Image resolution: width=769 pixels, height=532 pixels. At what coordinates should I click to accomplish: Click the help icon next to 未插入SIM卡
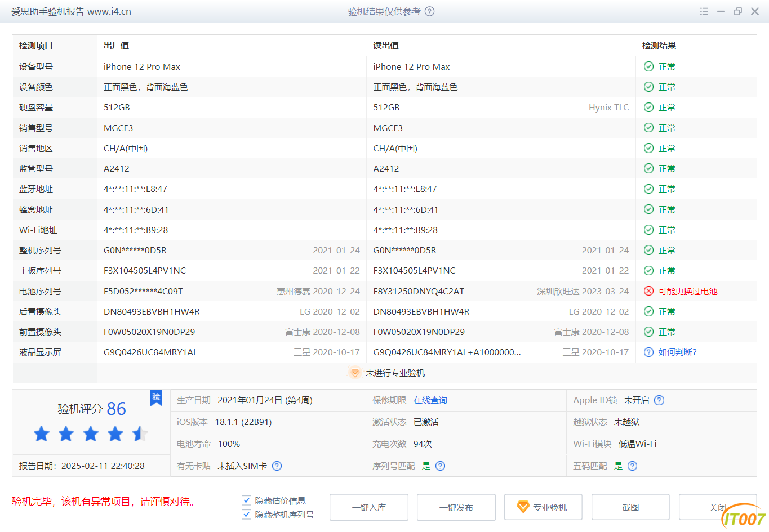coord(277,466)
